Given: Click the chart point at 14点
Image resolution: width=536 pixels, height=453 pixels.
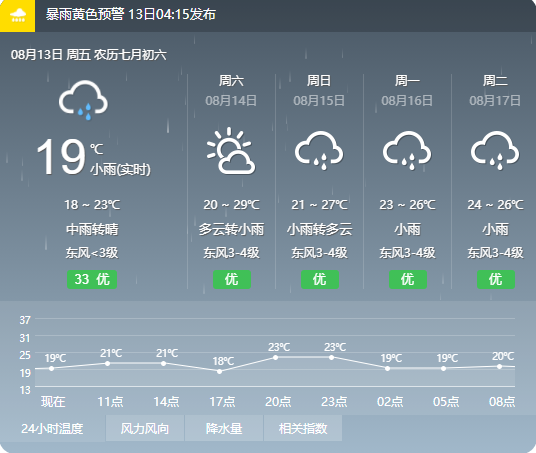Looking at the screenshot, I should pyautogui.click(x=163, y=363).
